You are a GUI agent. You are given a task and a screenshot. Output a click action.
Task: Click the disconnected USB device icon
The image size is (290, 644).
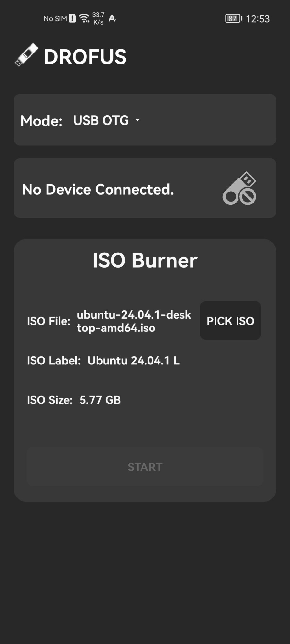(x=240, y=189)
